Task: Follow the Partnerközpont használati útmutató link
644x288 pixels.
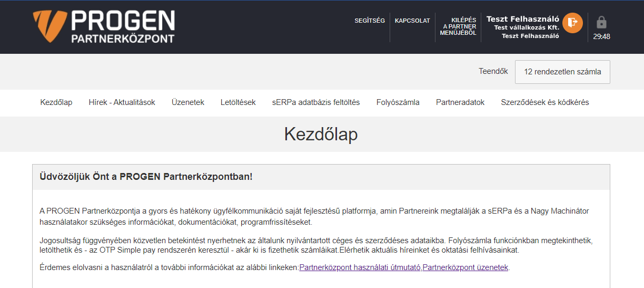Action: 360,267
